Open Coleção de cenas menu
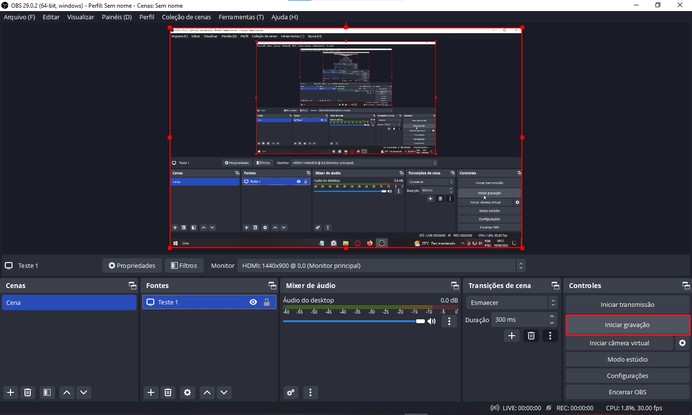The height and width of the screenshot is (415, 692). coord(186,17)
